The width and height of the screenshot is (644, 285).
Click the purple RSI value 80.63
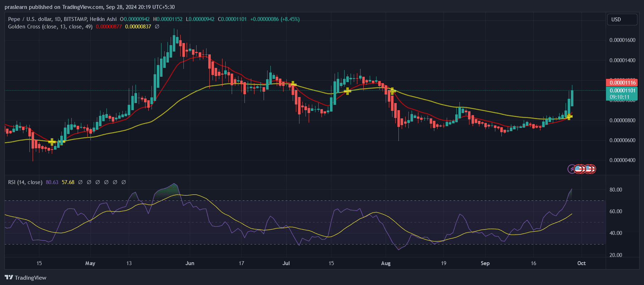click(x=52, y=182)
